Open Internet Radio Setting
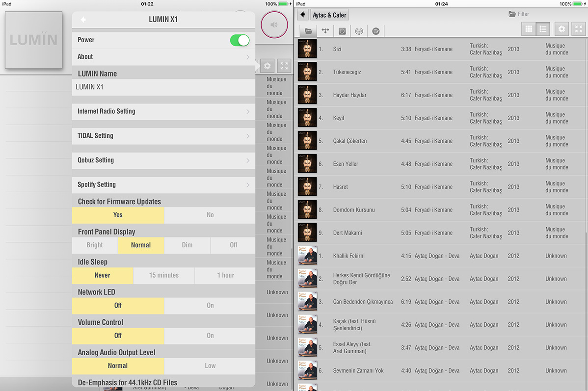 coord(163,111)
